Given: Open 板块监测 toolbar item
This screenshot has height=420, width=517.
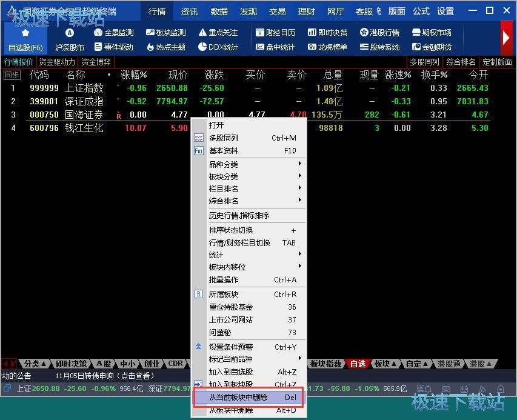Looking at the screenshot, I should coord(166,33).
